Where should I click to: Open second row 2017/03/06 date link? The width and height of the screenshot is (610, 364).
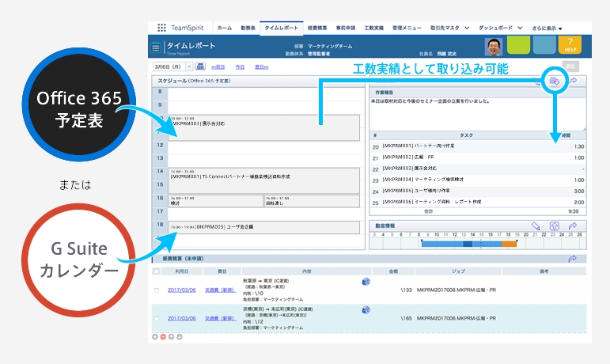(182, 318)
